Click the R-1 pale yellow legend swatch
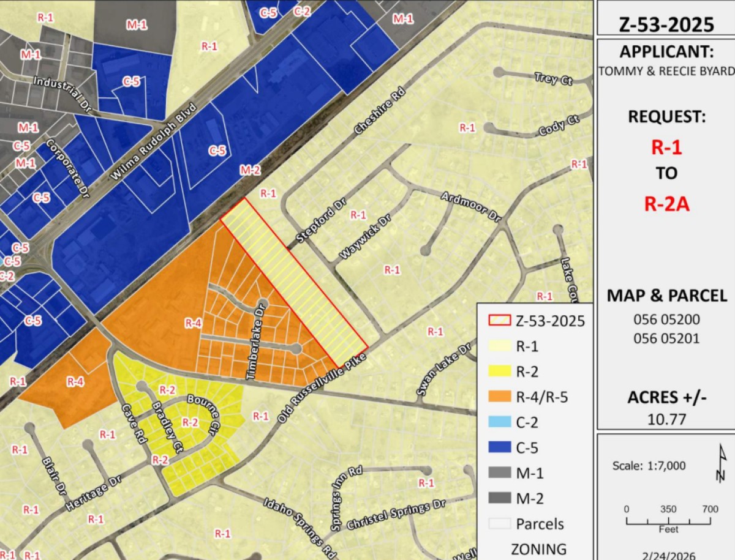The width and height of the screenshot is (735, 560). pos(499,346)
